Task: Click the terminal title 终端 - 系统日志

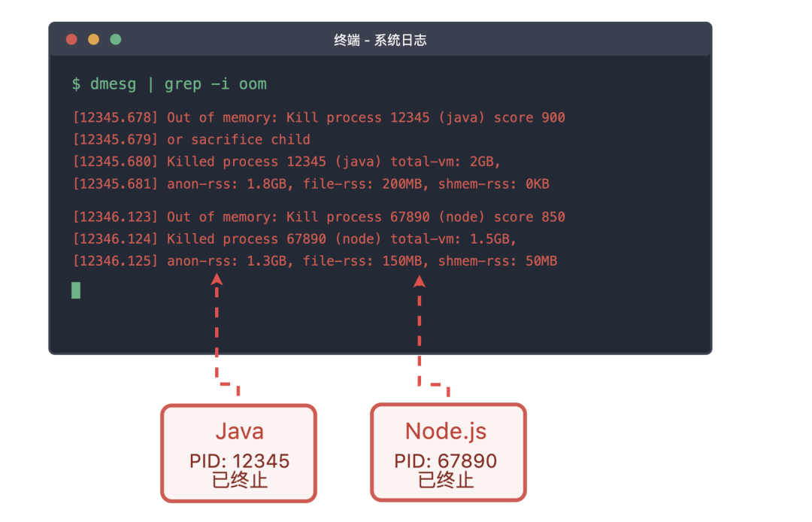Action: (x=380, y=40)
